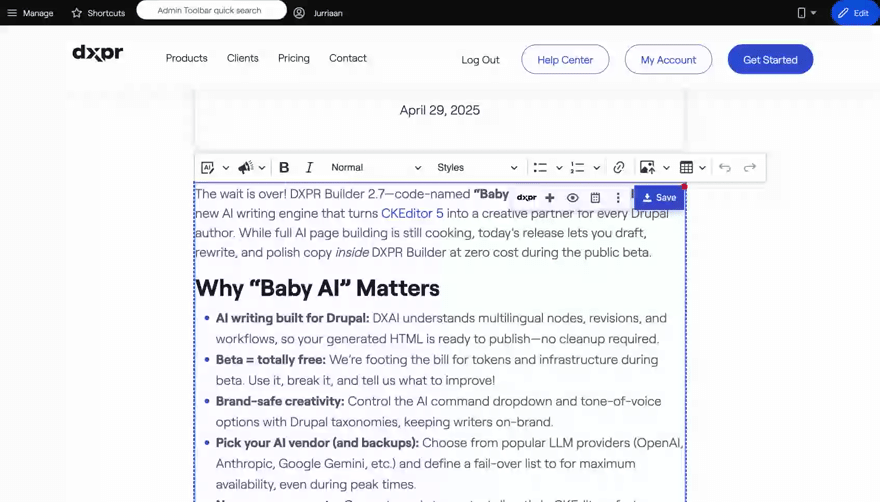Viewport: 880px width, 502px height.
Task: Toggle the Edit mode button
Action: point(854,13)
